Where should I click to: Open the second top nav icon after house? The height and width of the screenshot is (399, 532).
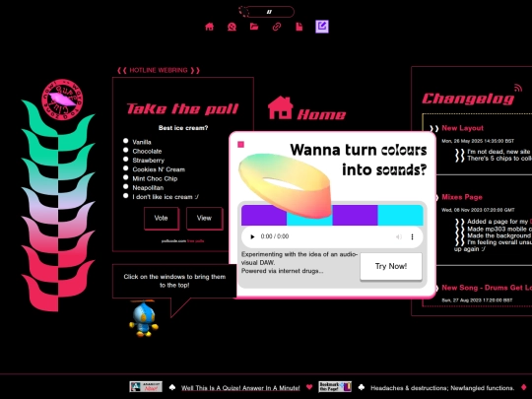tap(232, 27)
